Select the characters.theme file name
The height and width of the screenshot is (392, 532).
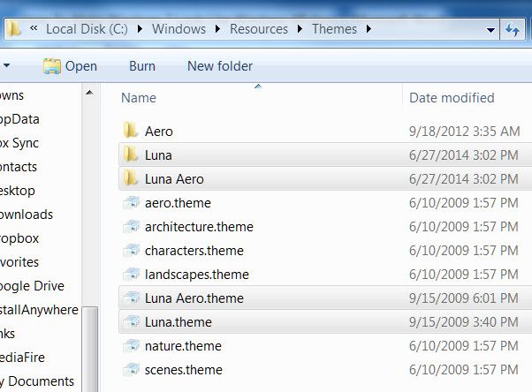click(194, 251)
